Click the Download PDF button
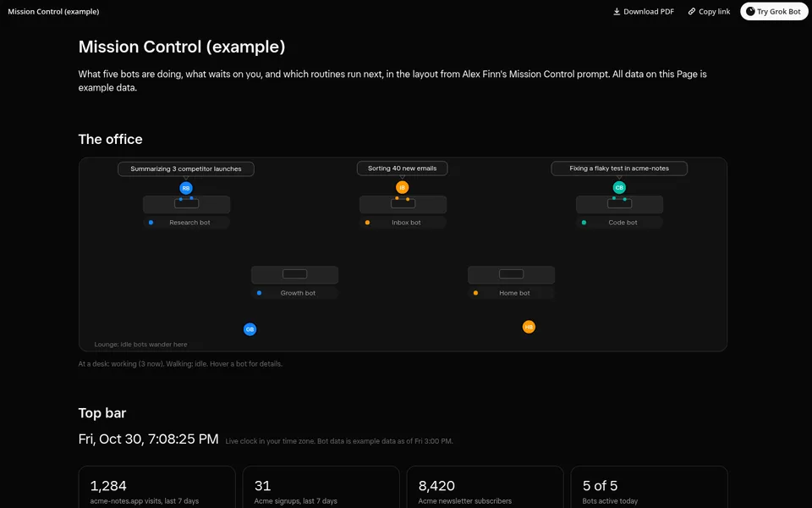 644,11
